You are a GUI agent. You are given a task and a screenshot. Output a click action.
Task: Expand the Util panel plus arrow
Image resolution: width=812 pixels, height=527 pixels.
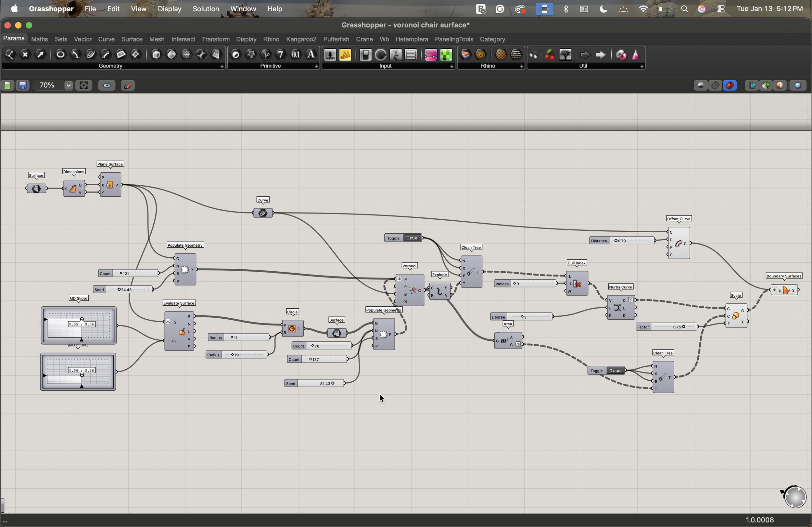pyautogui.click(x=642, y=67)
